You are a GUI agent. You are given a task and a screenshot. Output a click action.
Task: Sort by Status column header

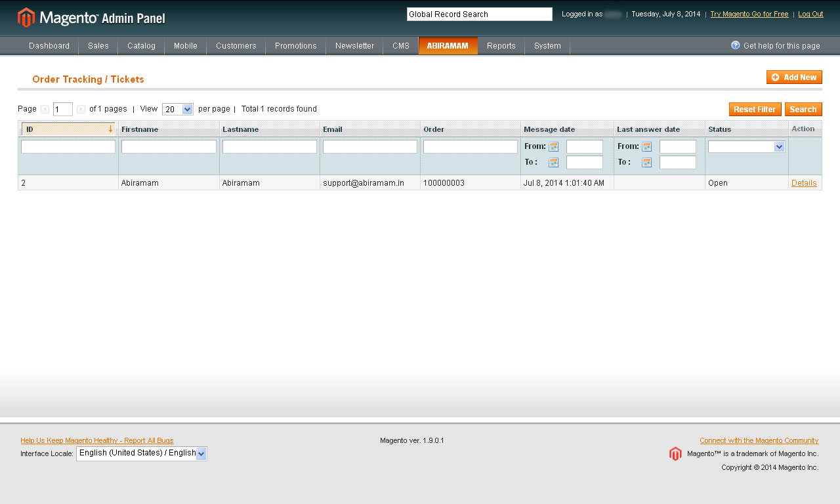coord(719,129)
